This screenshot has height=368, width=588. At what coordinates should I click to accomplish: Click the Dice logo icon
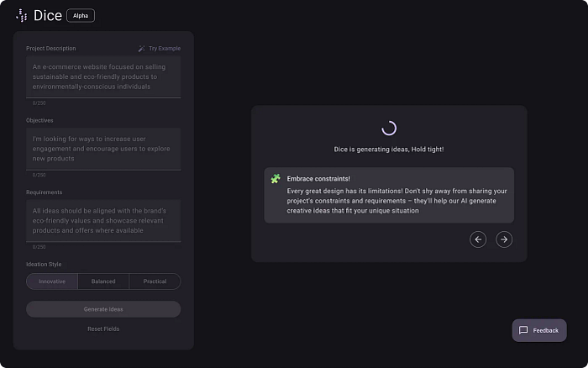point(22,15)
